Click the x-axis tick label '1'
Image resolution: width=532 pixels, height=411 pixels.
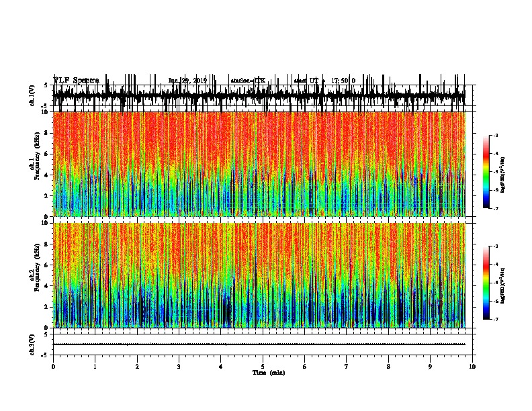point(95,367)
